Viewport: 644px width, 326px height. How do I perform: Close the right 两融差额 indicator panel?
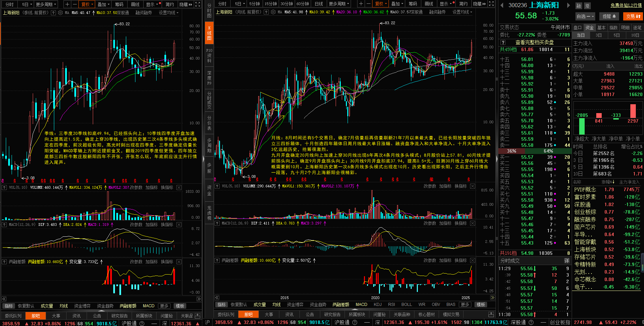(x=472, y=261)
